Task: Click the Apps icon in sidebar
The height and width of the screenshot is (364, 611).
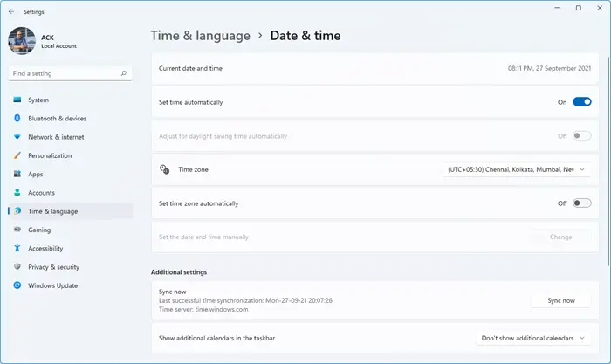Action: click(17, 174)
